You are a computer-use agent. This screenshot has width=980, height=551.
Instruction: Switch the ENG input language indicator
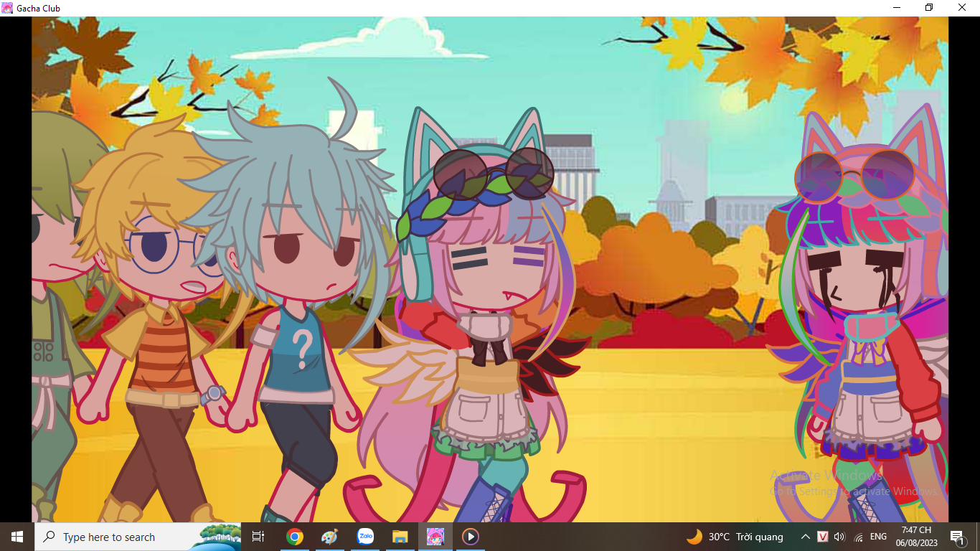click(x=878, y=537)
